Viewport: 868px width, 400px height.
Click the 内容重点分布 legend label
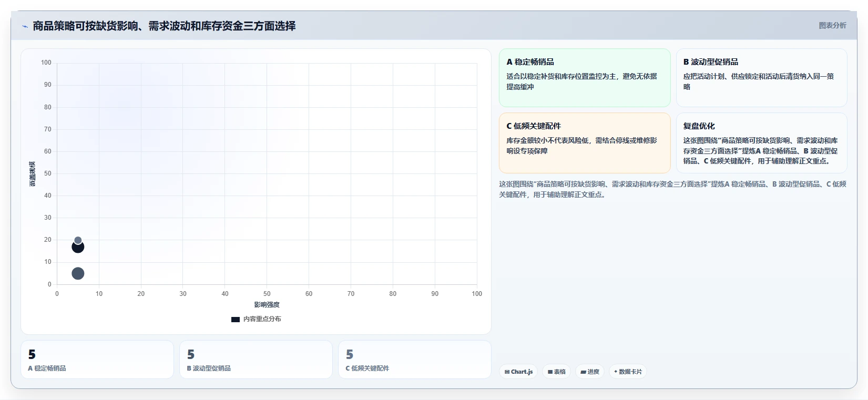point(262,319)
